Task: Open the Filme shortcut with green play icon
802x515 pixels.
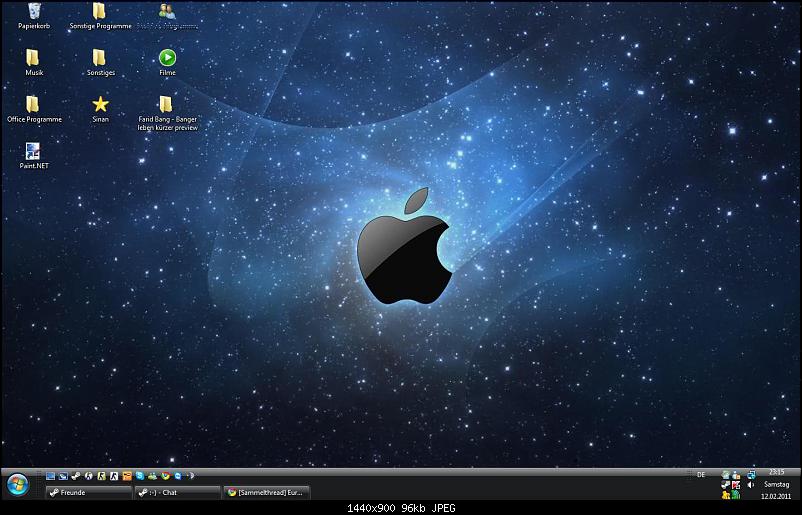Action: point(167,58)
